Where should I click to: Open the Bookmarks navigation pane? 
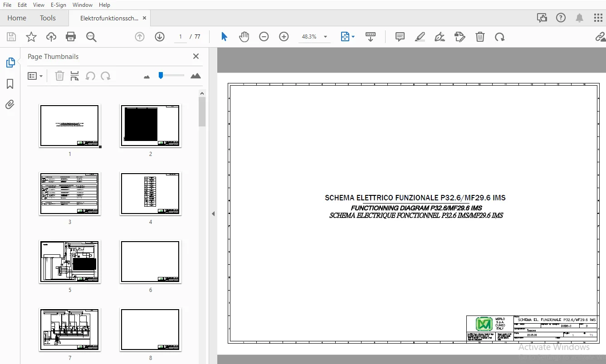click(x=10, y=84)
